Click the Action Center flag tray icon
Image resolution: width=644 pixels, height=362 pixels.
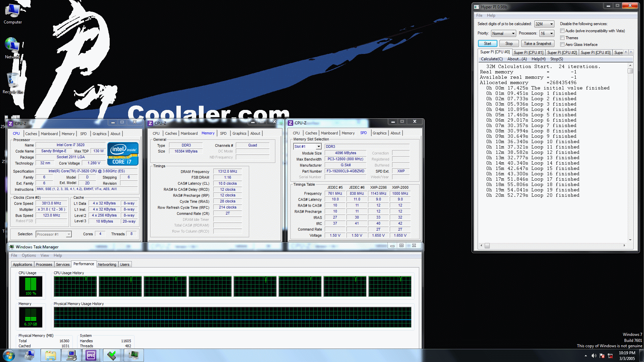pos(602,356)
